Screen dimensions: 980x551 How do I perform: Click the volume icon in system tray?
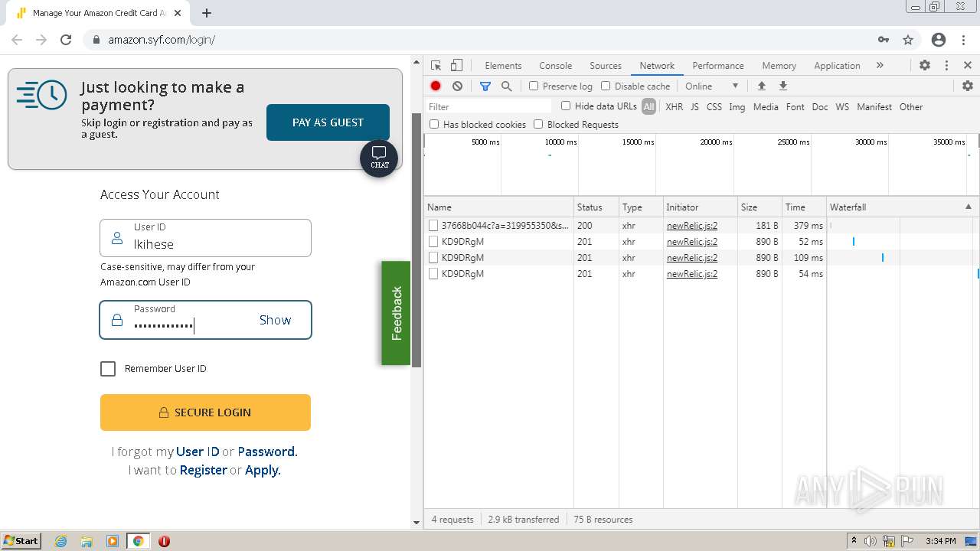pyautogui.click(x=871, y=541)
